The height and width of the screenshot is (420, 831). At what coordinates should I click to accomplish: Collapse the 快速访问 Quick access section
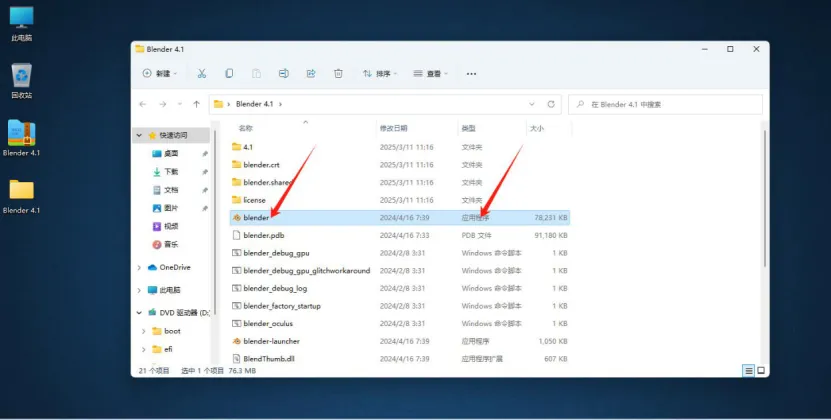pyautogui.click(x=139, y=135)
